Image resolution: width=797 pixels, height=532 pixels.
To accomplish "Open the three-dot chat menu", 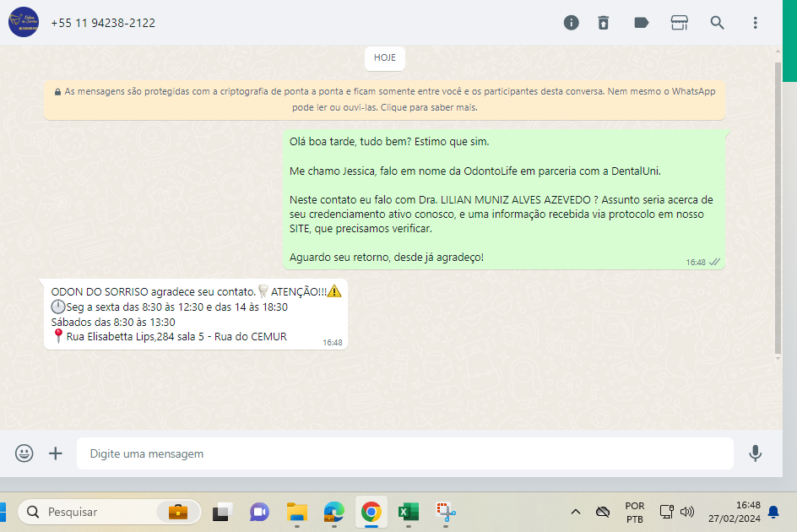I will [755, 23].
